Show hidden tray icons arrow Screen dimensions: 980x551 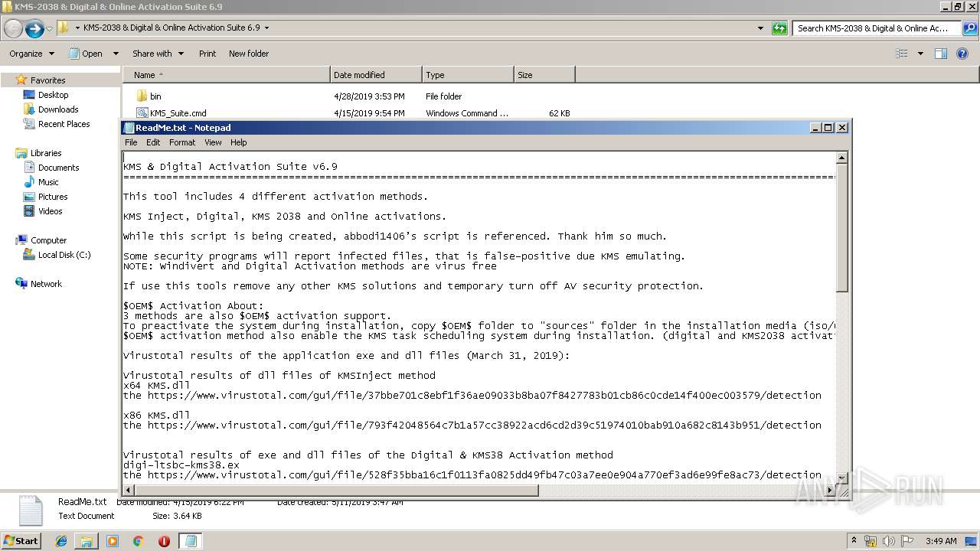[x=854, y=541]
